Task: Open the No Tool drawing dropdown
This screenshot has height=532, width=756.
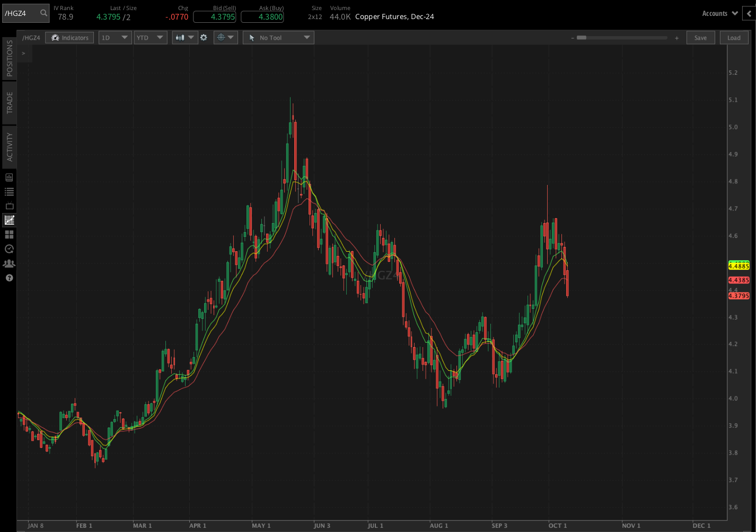Action: tap(278, 38)
